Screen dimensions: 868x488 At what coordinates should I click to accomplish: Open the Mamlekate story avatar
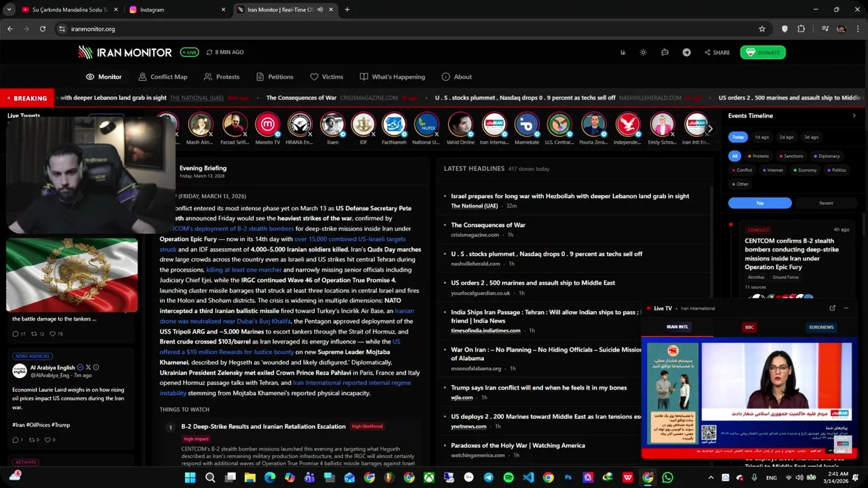coord(527,125)
